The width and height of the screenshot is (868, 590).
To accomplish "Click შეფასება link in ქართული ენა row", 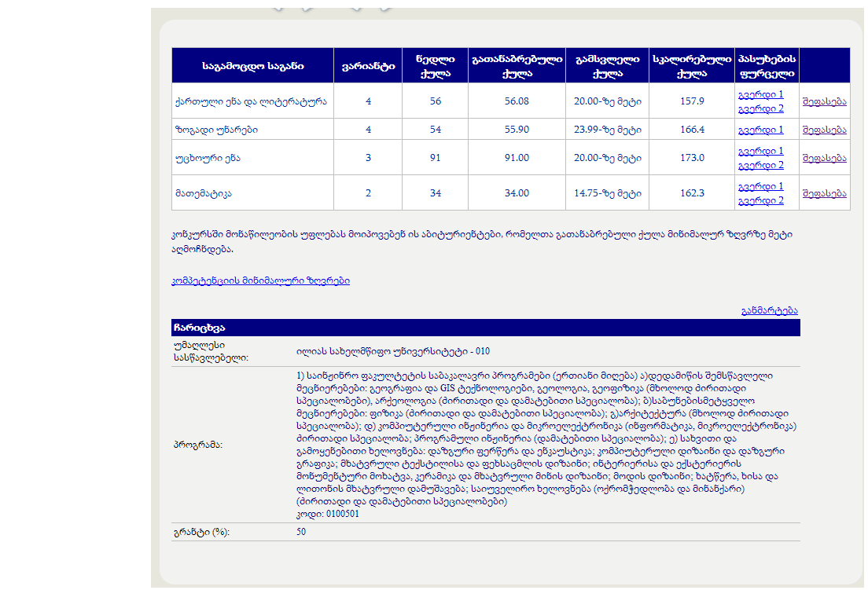I will (824, 102).
